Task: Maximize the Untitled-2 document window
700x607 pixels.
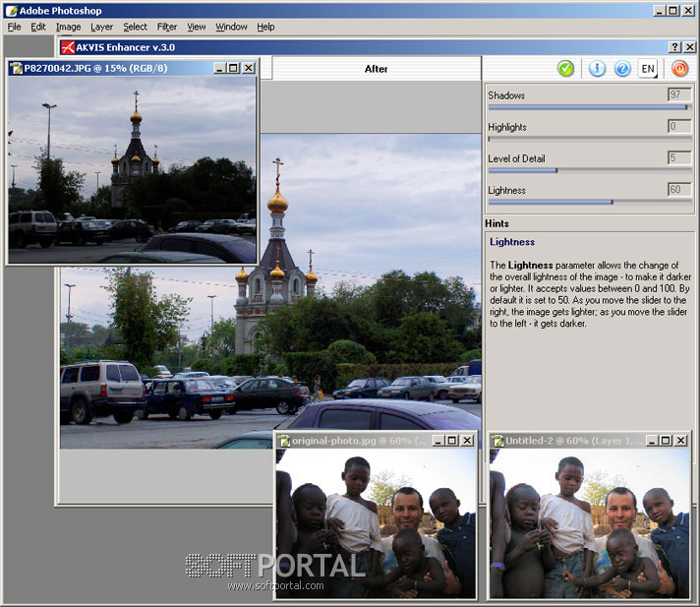Action: 666,441
